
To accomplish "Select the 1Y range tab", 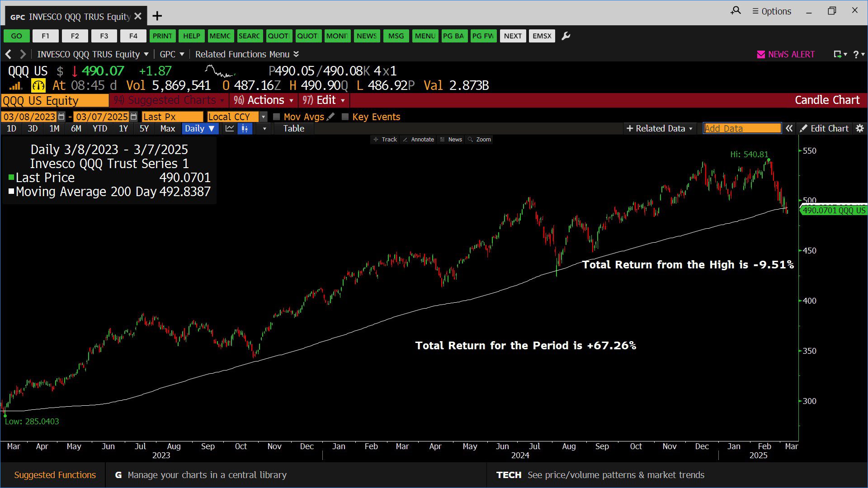I will 123,128.
